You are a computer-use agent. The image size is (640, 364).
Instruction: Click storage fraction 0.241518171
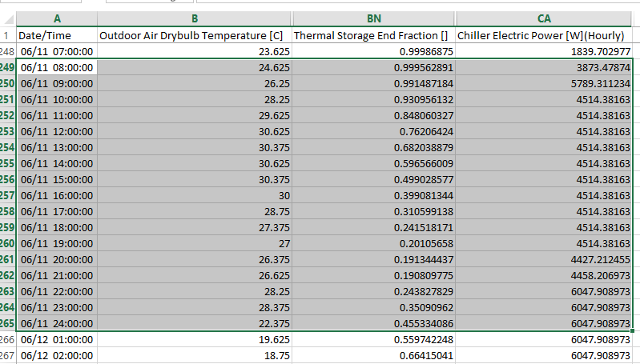[374, 227]
